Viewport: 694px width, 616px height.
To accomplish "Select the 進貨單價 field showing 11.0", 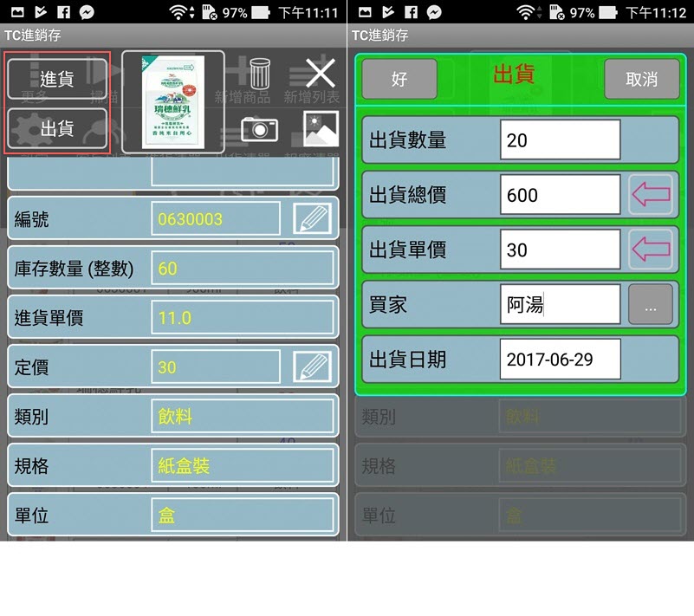I will (242, 318).
